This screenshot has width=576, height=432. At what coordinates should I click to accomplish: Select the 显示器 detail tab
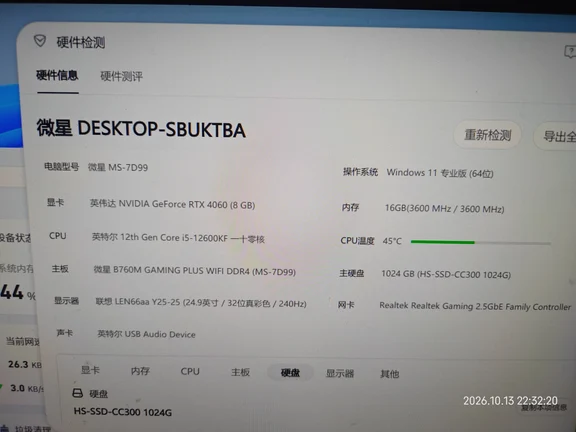click(340, 374)
